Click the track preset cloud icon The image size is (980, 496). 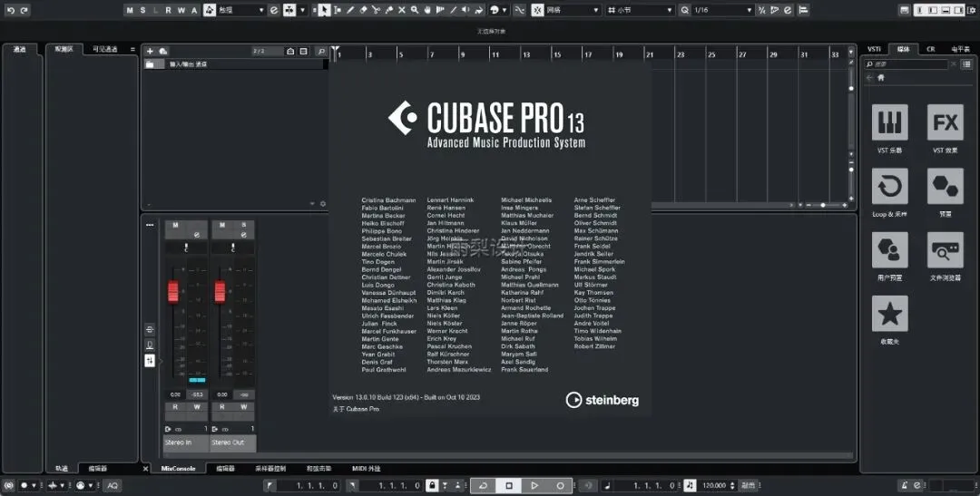(163, 51)
